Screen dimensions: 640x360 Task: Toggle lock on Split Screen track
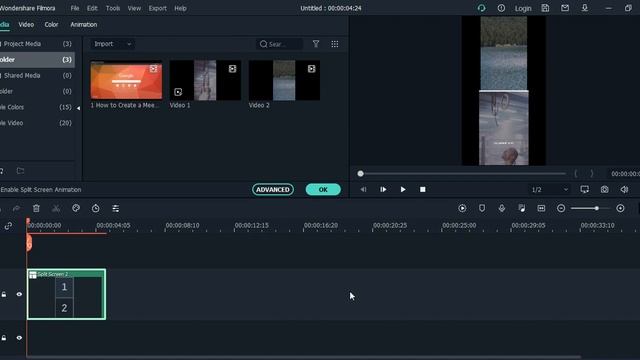point(4,294)
